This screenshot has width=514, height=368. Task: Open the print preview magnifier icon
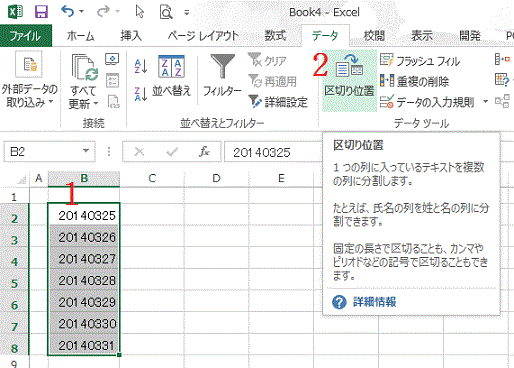[166, 12]
